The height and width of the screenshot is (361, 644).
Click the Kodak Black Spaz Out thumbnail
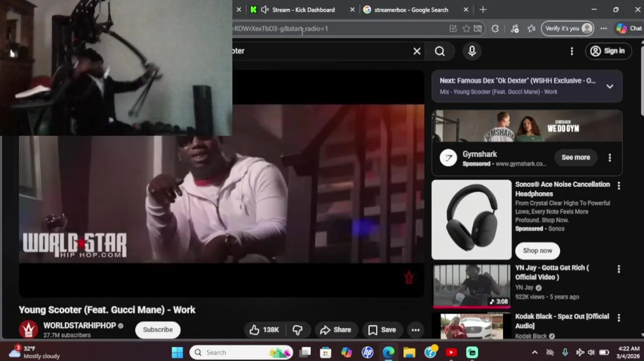click(x=471, y=326)
